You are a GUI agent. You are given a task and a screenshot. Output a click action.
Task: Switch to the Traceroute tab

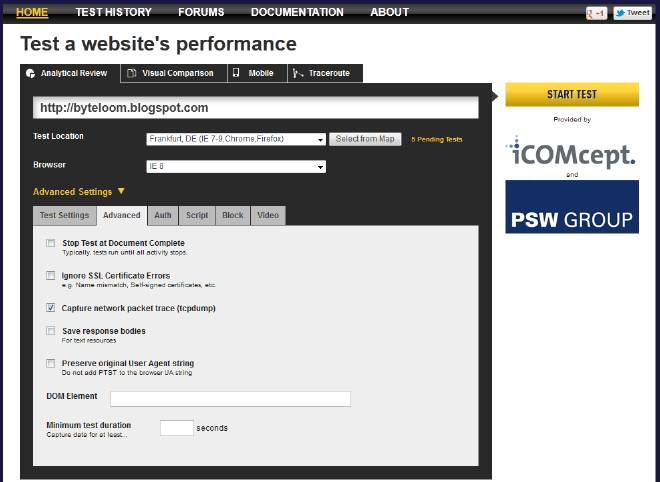click(x=325, y=73)
